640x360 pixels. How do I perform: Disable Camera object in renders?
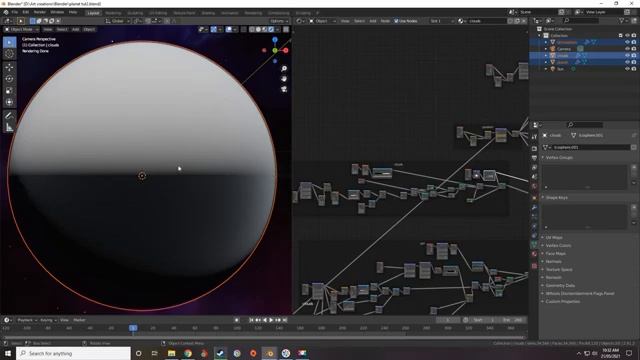634,49
